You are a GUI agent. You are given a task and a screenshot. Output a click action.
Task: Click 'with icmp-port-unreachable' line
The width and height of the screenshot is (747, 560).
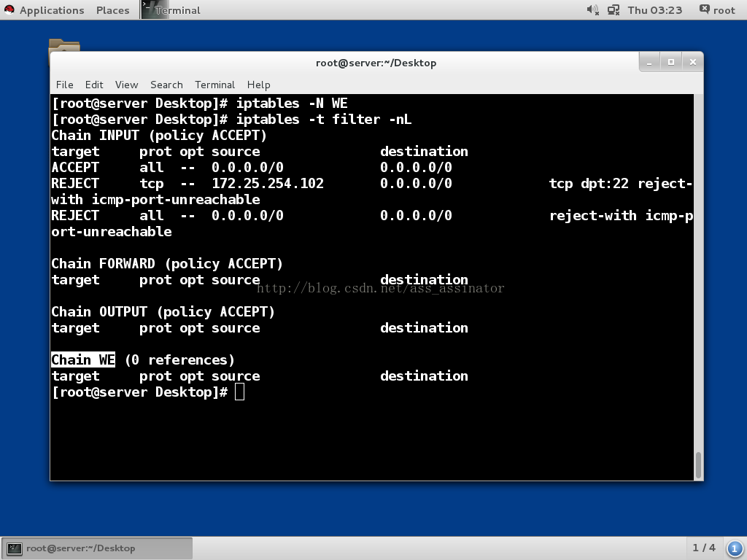[156, 200]
